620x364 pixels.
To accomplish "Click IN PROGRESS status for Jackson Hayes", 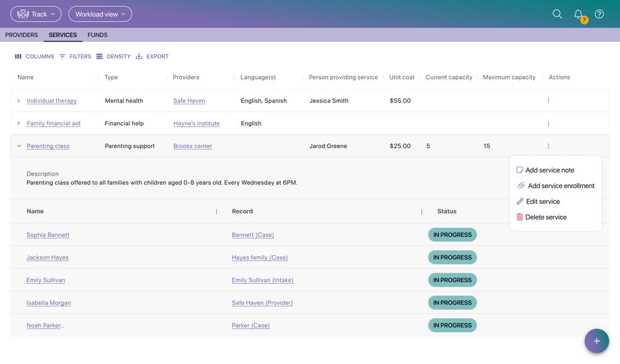I will 452,257.
